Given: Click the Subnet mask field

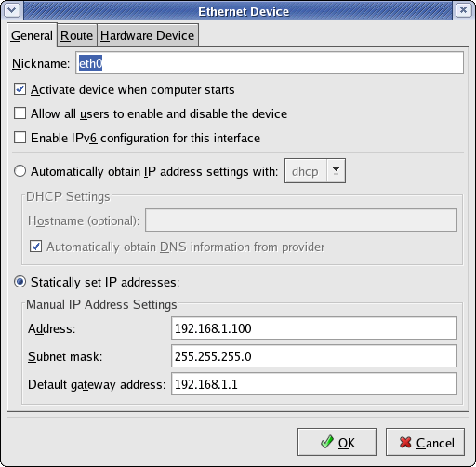Looking at the screenshot, I should [x=314, y=356].
